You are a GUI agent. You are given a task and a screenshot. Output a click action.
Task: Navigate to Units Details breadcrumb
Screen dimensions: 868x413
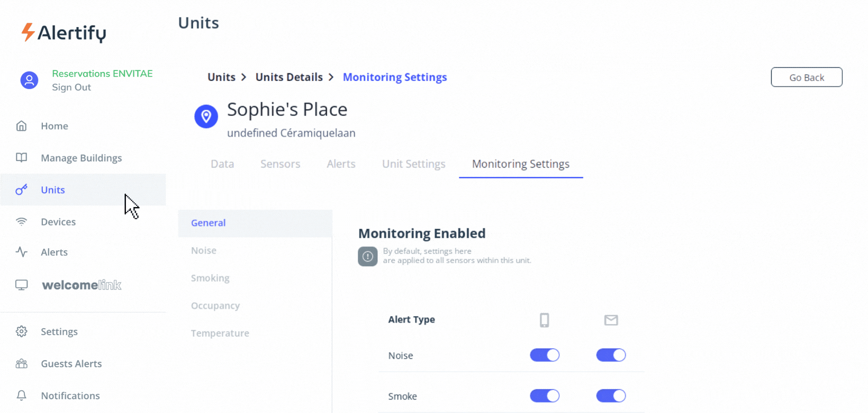289,77
